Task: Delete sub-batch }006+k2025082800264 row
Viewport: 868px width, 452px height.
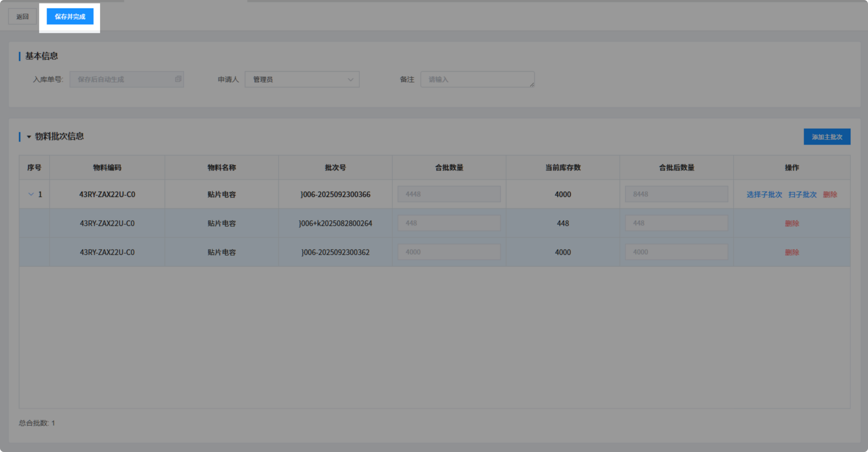Action: tap(792, 223)
